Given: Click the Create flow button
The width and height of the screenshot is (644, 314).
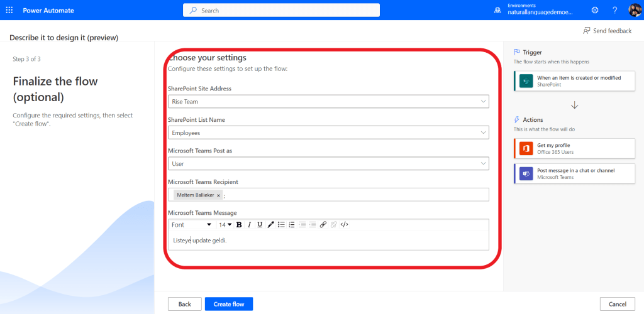Looking at the screenshot, I should (228, 304).
